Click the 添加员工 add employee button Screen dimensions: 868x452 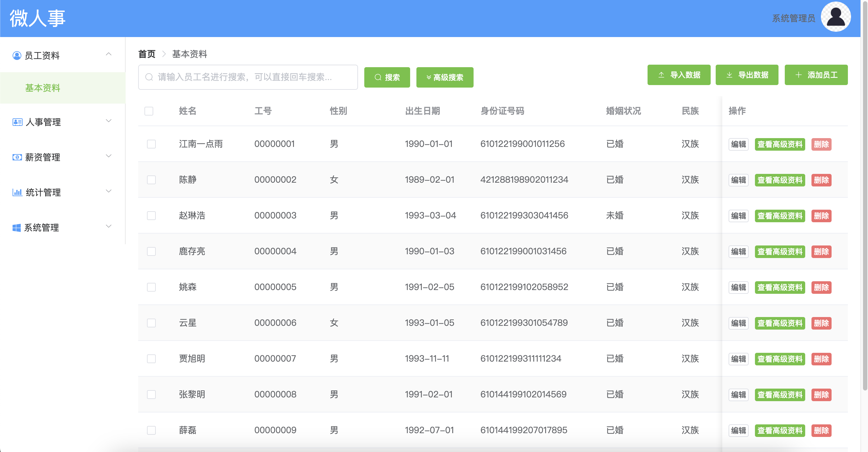(816, 75)
